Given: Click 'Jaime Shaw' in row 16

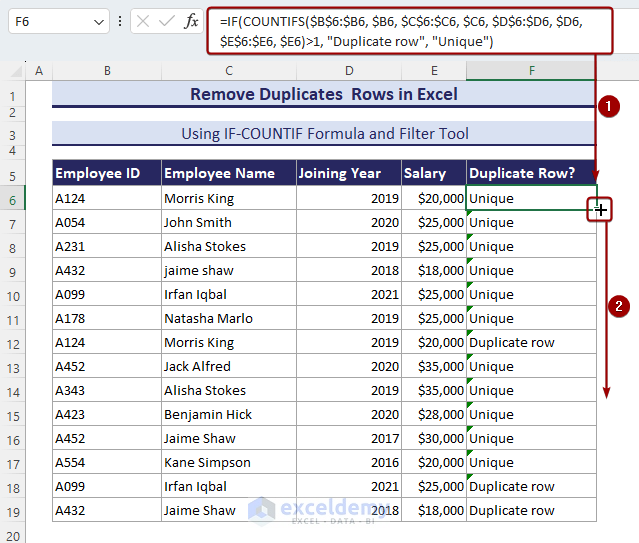Looking at the screenshot, I should pyautogui.click(x=229, y=439).
